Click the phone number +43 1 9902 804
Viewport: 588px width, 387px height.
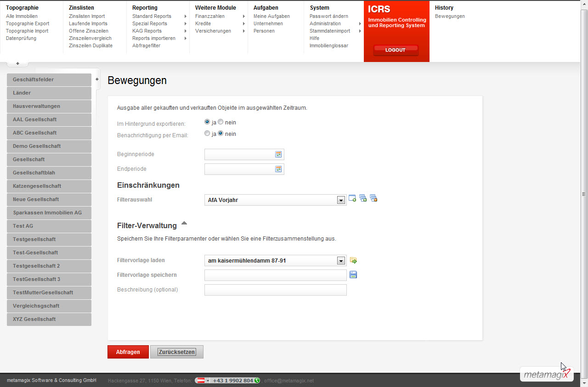click(232, 381)
